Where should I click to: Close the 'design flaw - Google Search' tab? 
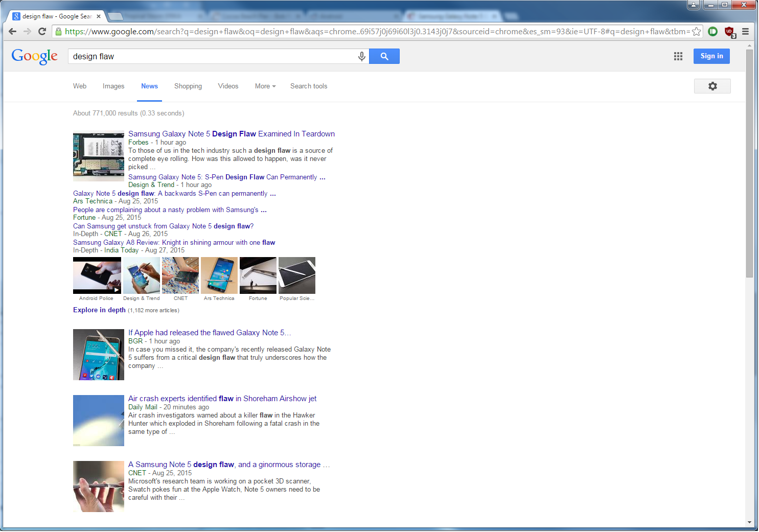(99, 16)
